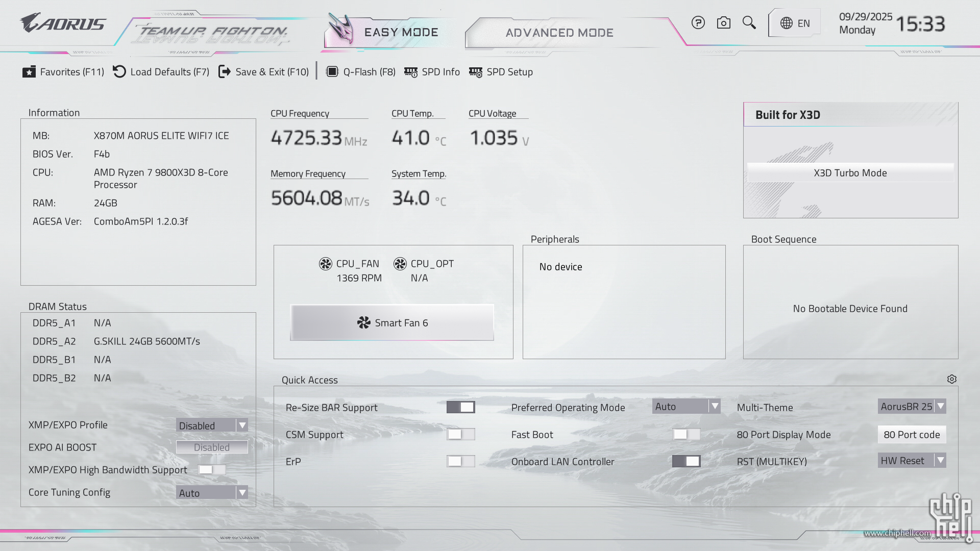
Task: Enable CSM Support toggle
Action: [460, 434]
